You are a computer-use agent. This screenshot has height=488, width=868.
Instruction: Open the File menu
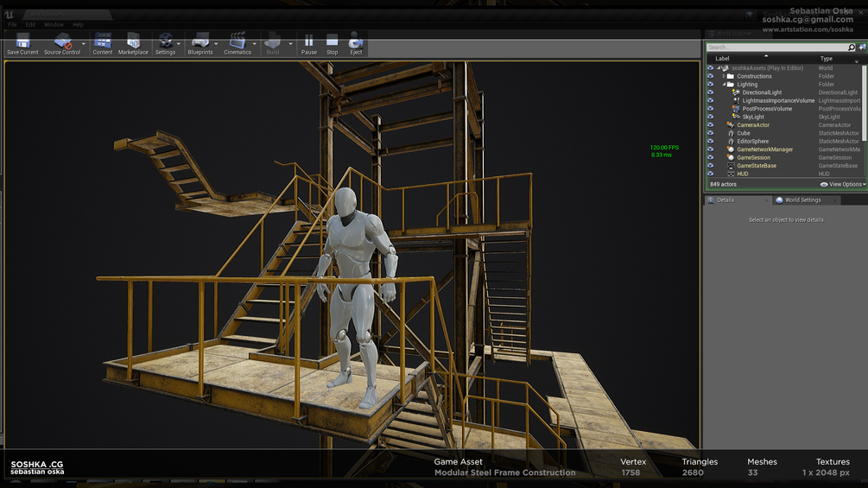pos(12,25)
